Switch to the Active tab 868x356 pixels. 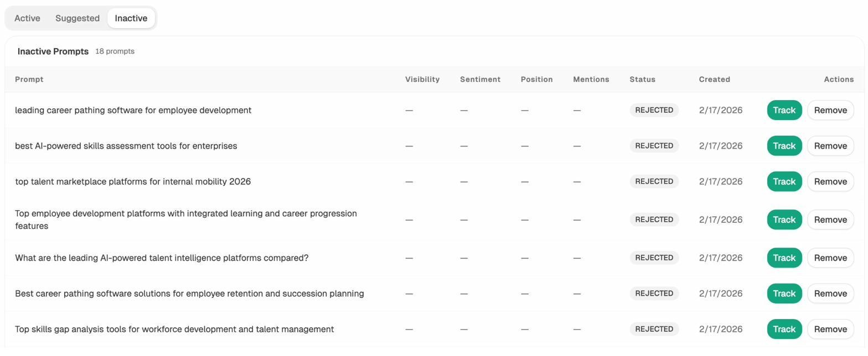[27, 18]
